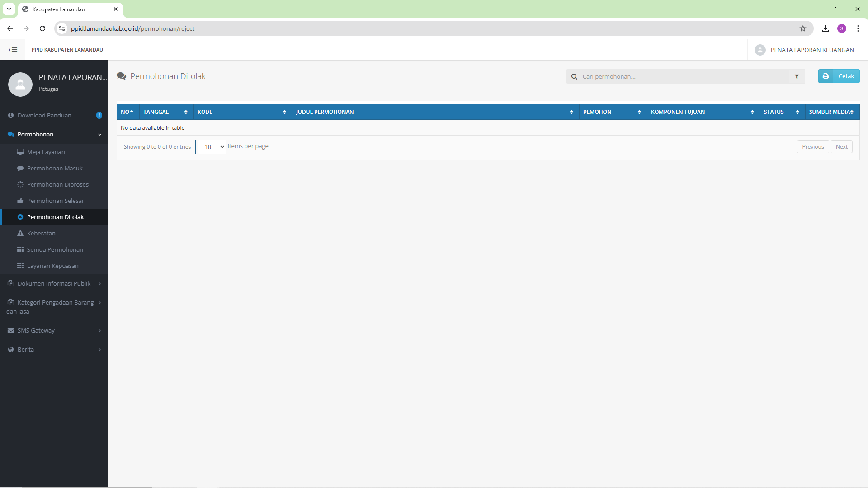Image resolution: width=868 pixels, height=488 pixels.
Task: Click the Cetak print button
Action: tap(839, 76)
